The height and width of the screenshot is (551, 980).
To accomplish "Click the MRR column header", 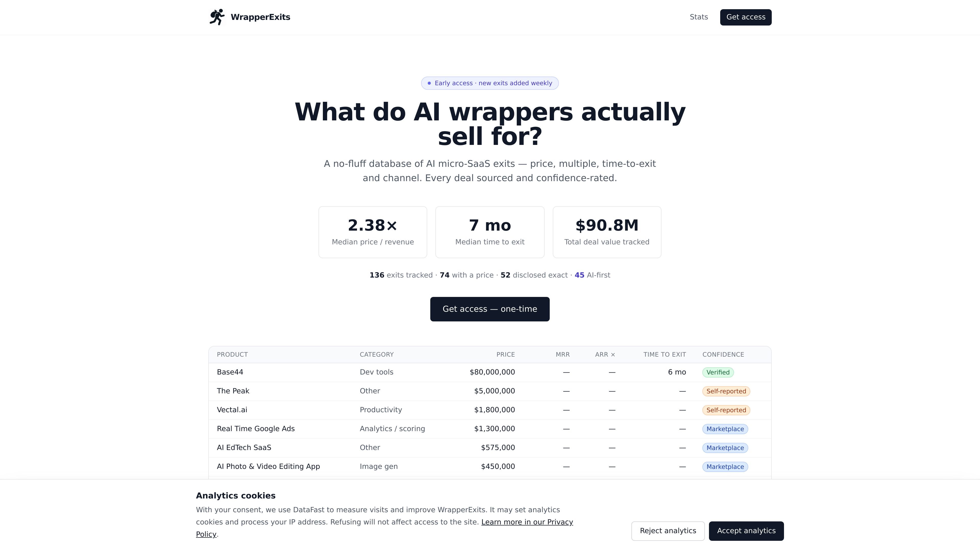I will point(562,354).
